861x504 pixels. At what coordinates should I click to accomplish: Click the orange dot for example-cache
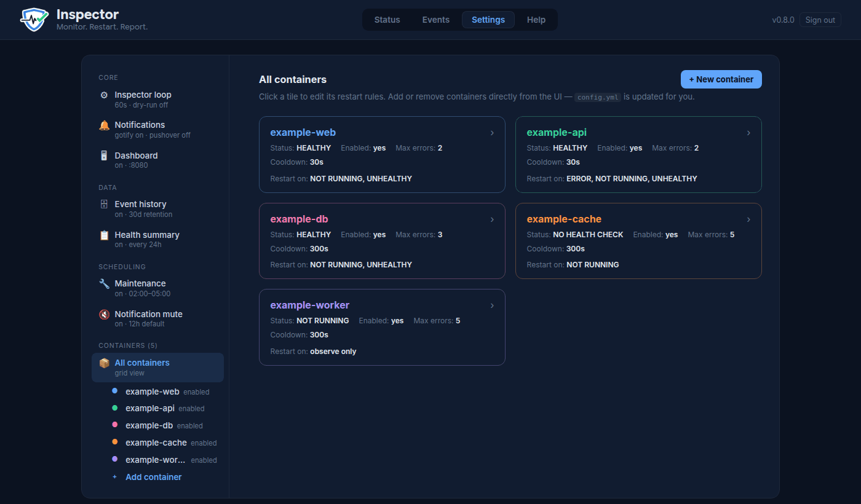[114, 443]
